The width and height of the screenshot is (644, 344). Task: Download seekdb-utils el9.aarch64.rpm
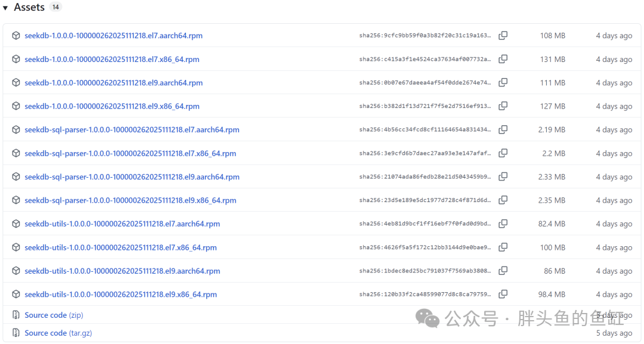pos(122,271)
